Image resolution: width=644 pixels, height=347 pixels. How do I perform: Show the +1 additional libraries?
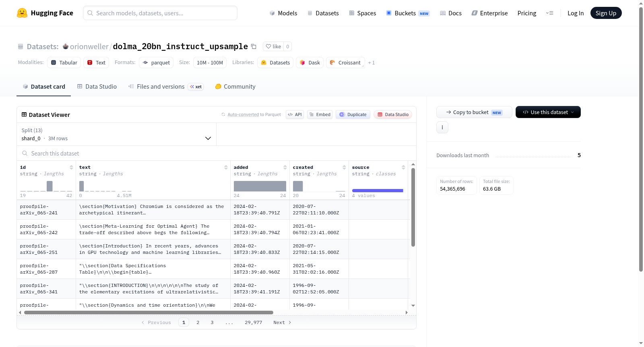372,62
